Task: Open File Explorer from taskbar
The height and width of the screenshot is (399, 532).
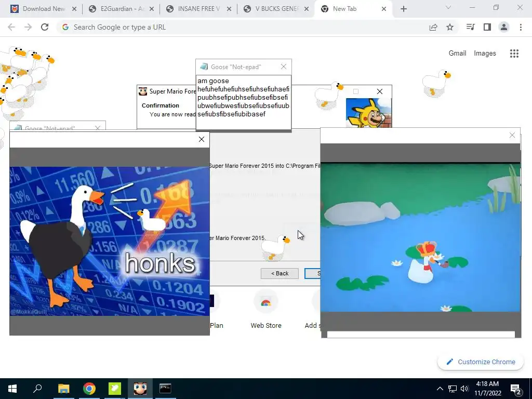Action: pyautogui.click(x=63, y=389)
